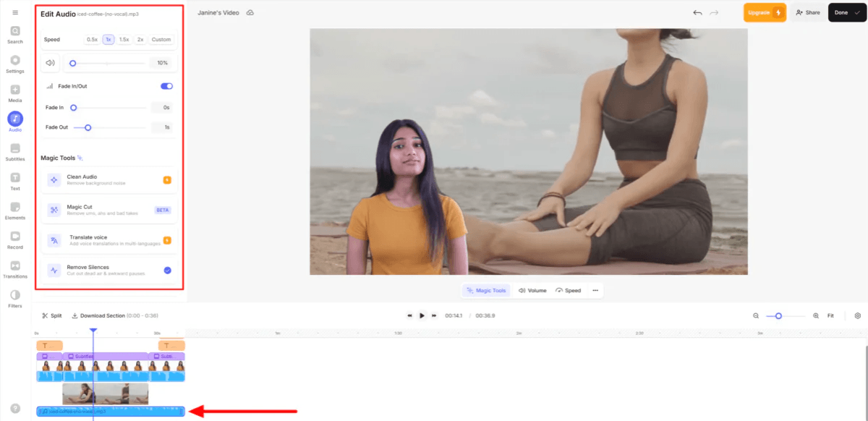Open the Filters sidebar panel
The width and height of the screenshot is (868, 421).
tap(15, 298)
